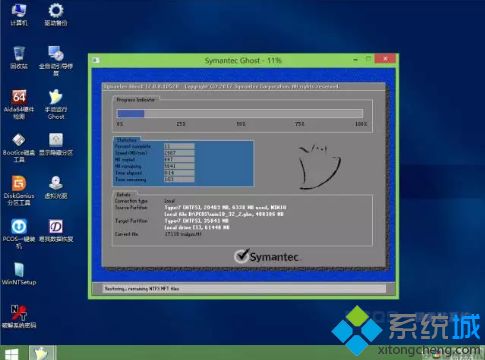Launch the DiskGenius partition tool icon

pos(19,190)
